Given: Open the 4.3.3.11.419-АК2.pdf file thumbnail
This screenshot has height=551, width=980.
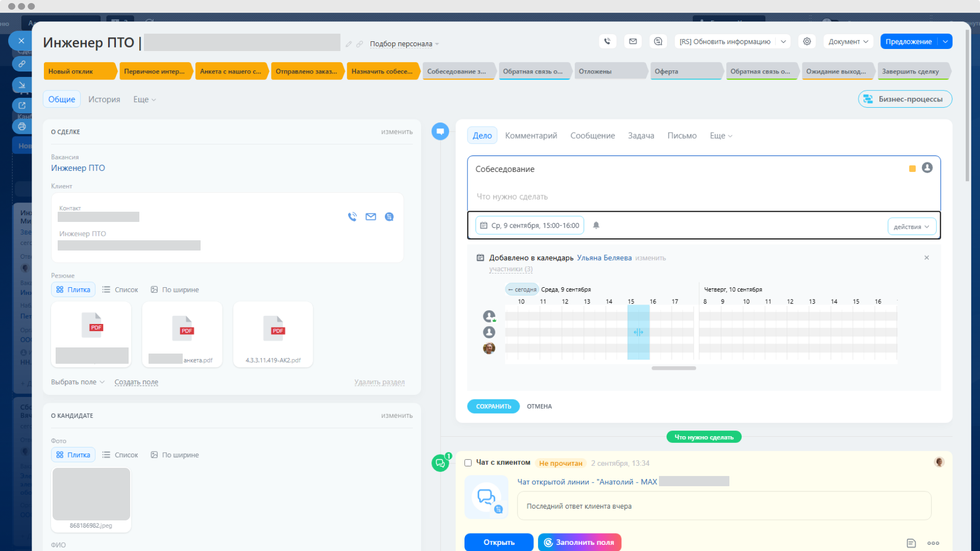Looking at the screenshot, I should point(273,334).
